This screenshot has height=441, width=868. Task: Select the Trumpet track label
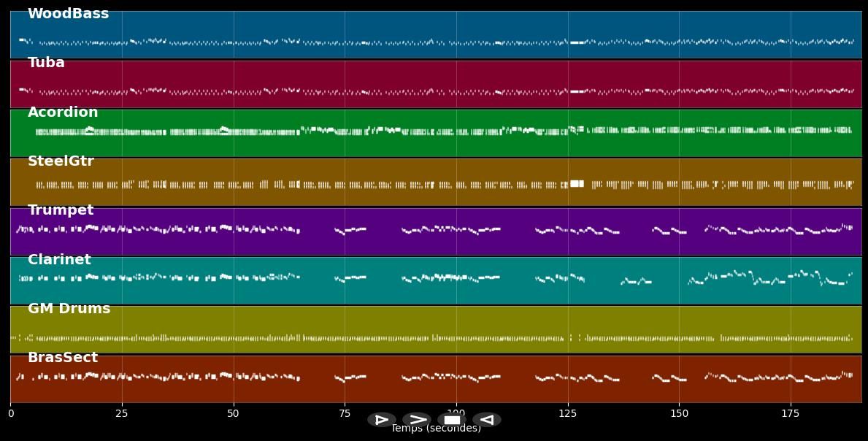(x=61, y=210)
